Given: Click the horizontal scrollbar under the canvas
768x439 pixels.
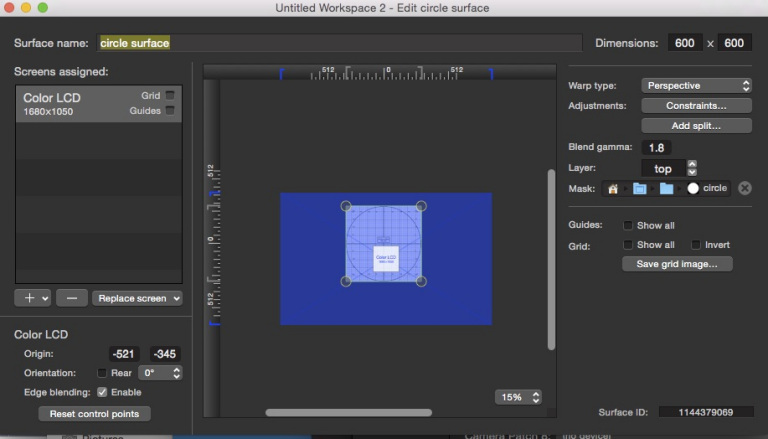Looking at the screenshot, I should (x=348, y=412).
